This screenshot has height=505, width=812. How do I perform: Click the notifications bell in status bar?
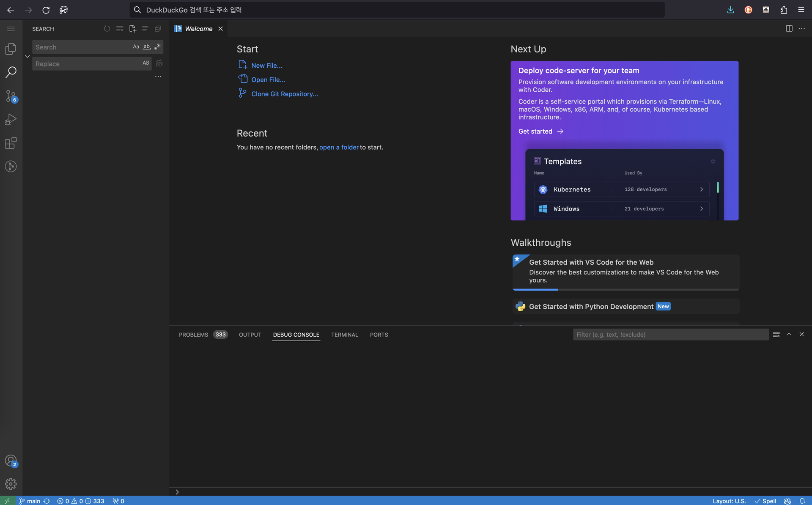802,501
